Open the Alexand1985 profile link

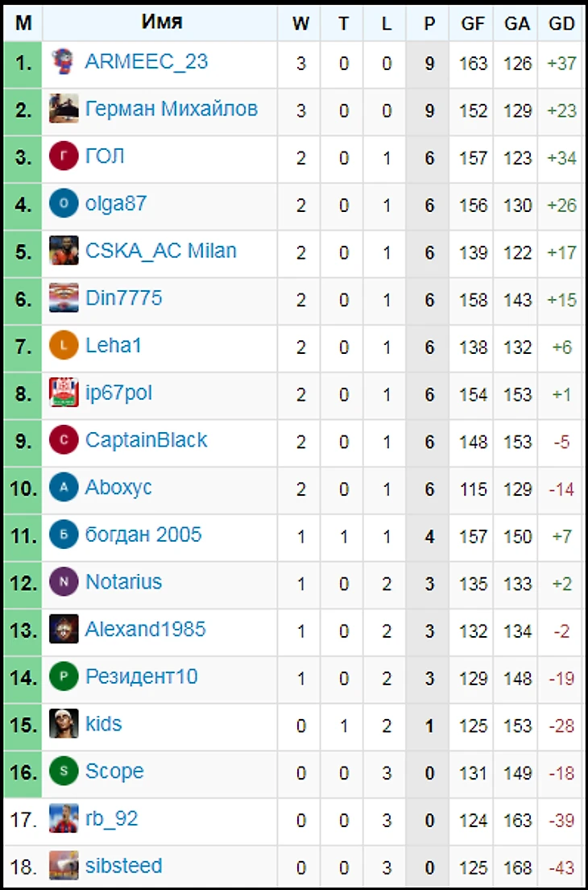[x=145, y=630]
